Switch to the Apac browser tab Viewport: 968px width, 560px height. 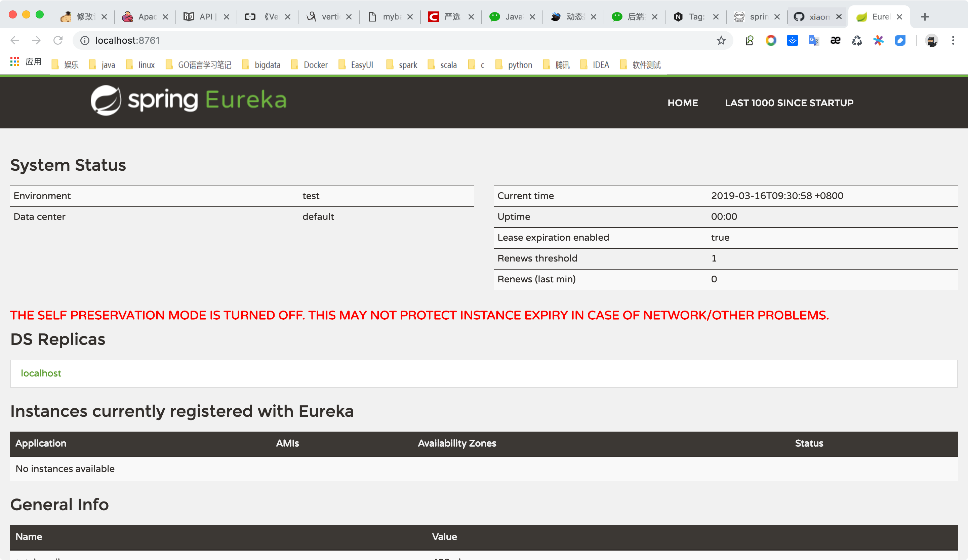142,17
